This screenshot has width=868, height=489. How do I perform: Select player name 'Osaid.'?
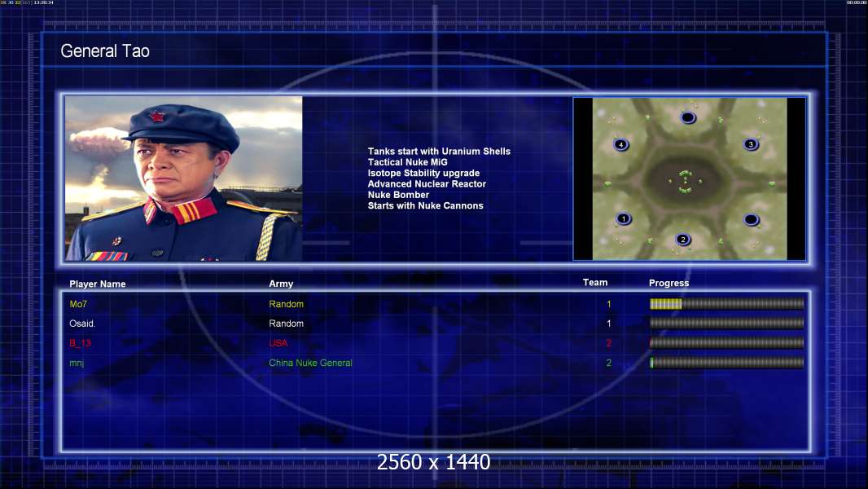point(82,324)
